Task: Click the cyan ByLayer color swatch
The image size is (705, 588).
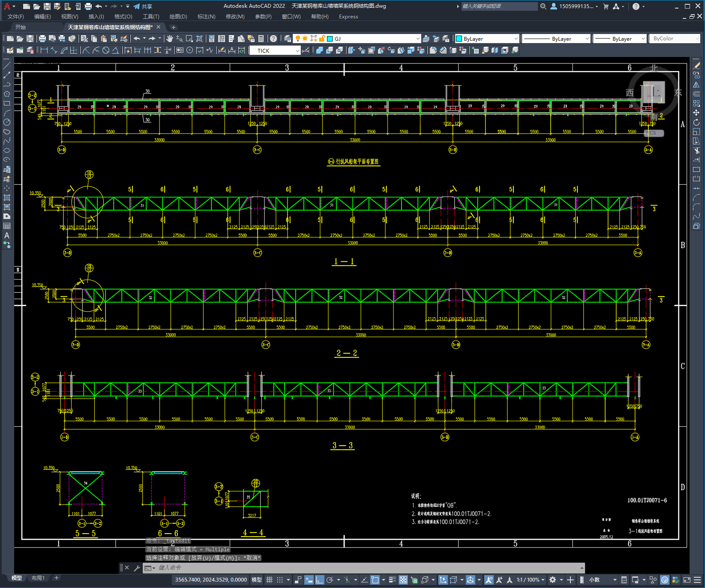Action: click(x=459, y=39)
